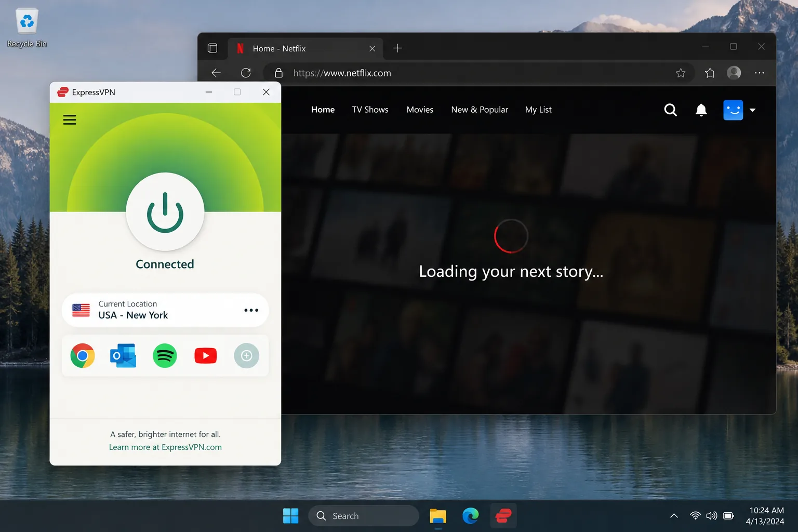The image size is (798, 532).
Task: Open location options with three dots
Action: point(251,310)
